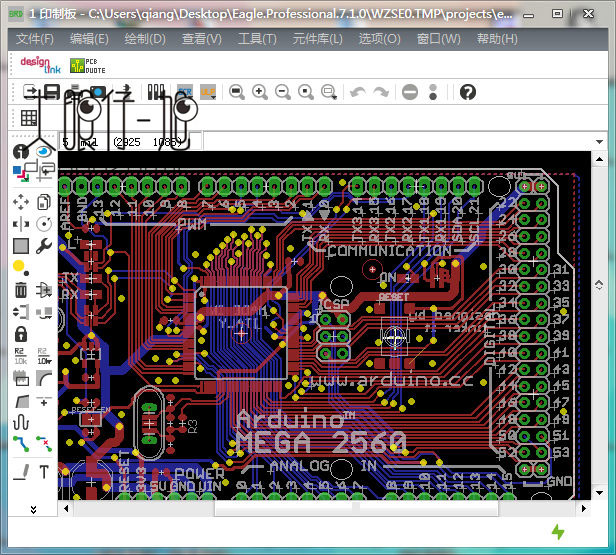Image resolution: width=616 pixels, height=555 pixels.
Task: Click the Zoom to fit icon
Action: [236, 92]
